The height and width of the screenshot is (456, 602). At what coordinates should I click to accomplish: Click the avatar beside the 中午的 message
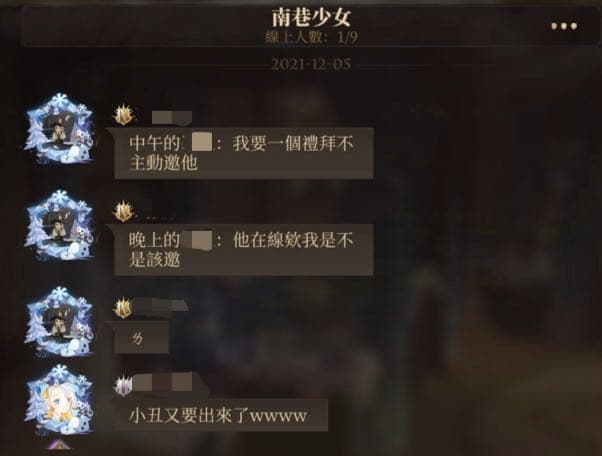60,129
